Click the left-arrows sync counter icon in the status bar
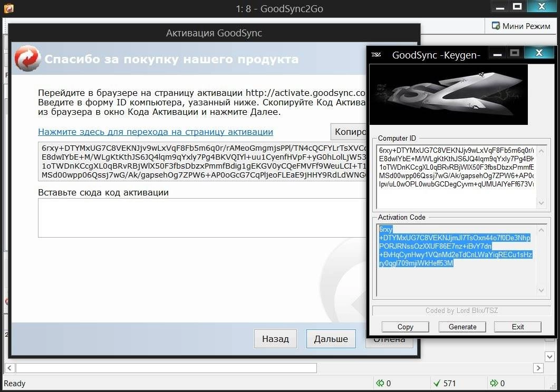This screenshot has height=392, width=560. click(x=380, y=383)
